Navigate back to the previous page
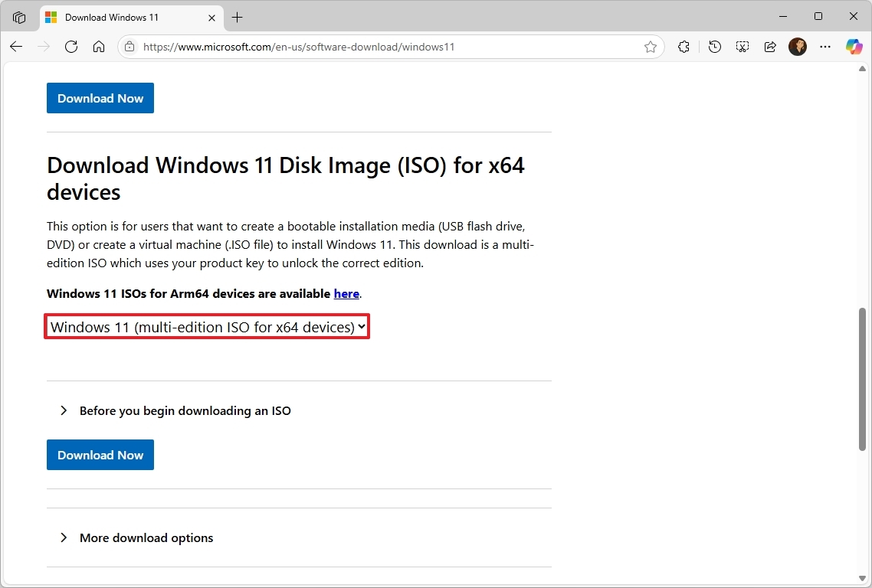Viewport: 872px width, 588px height. tap(15, 47)
